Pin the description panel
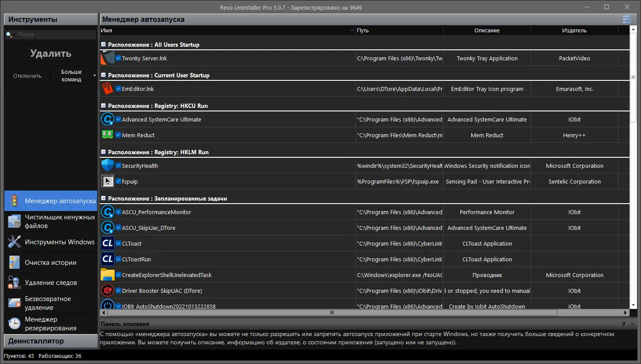This screenshot has height=364, width=641. point(623,324)
